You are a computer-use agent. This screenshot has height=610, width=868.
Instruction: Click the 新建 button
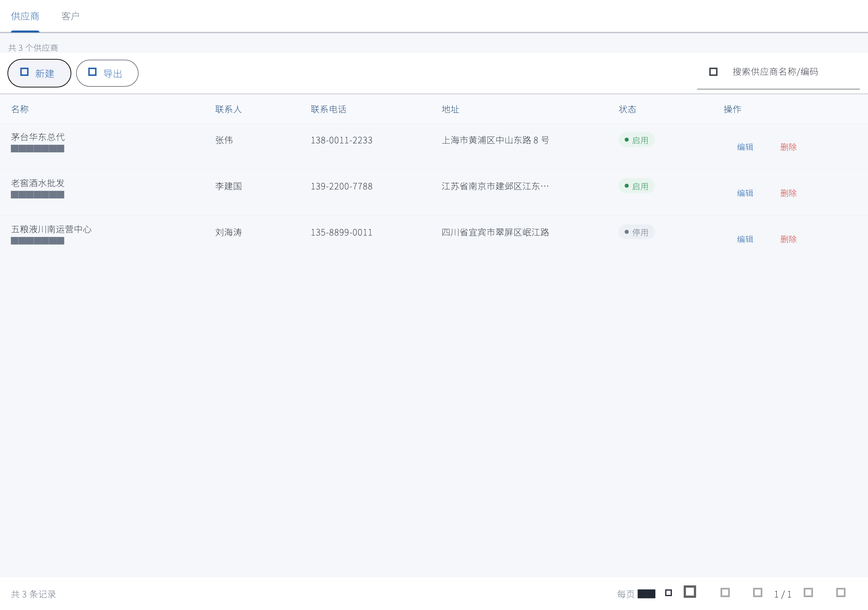click(39, 73)
